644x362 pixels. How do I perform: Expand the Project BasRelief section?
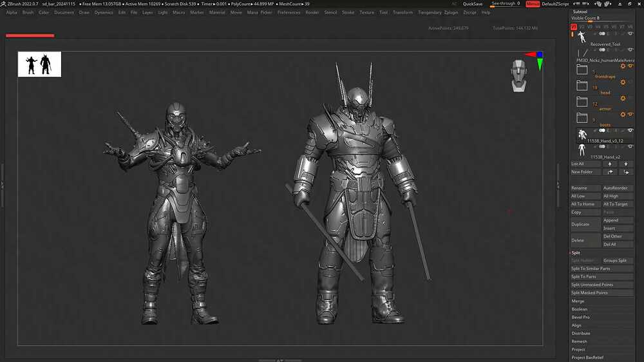coord(588,357)
